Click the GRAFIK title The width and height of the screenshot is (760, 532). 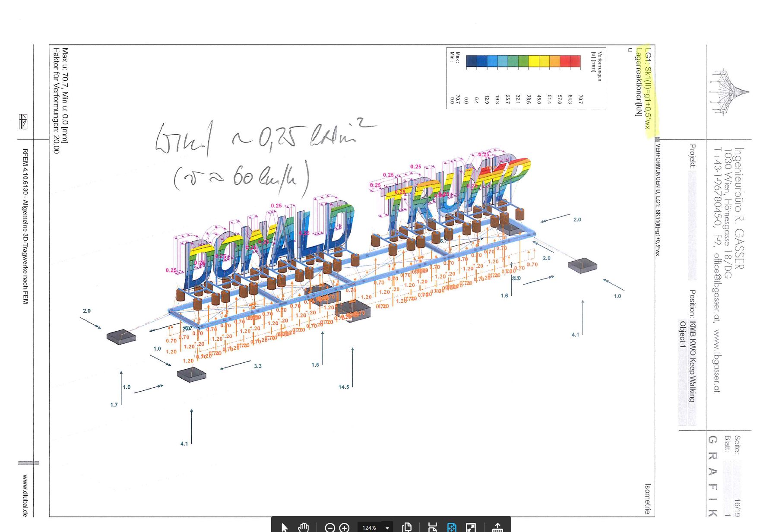pos(712,476)
